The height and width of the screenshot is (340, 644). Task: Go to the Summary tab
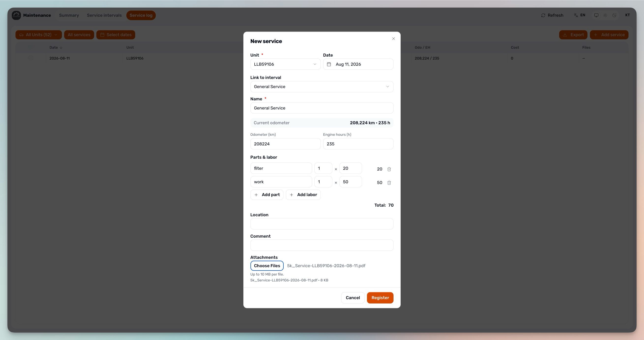coord(69,15)
